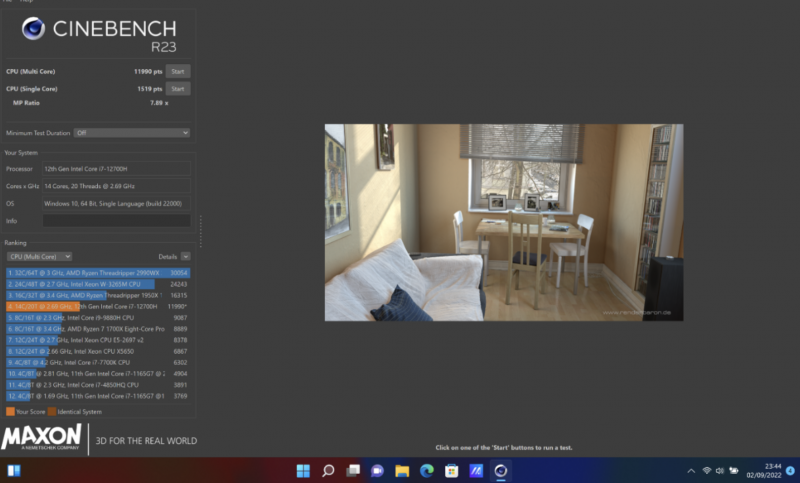Image resolution: width=800 pixels, height=483 pixels.
Task: Show hidden system tray icons
Action: tap(691, 471)
